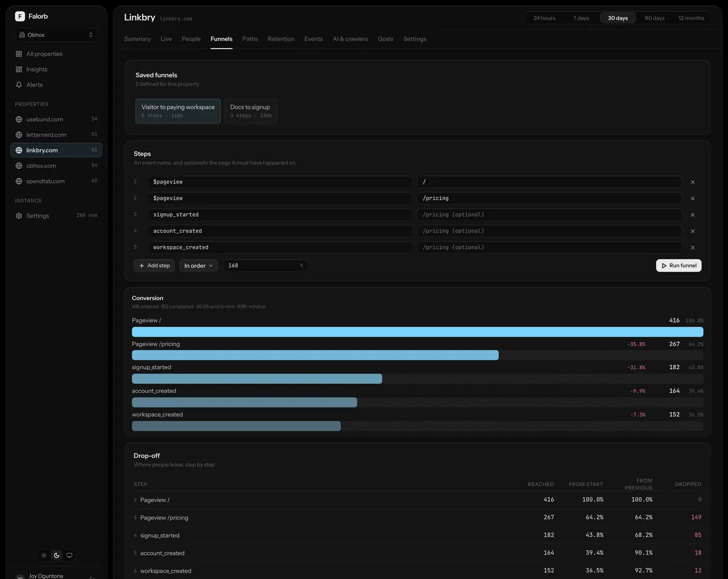Viewport: 728px width, 579px height.
Task: Switch to dark theme with moon icon
Action: click(56, 555)
